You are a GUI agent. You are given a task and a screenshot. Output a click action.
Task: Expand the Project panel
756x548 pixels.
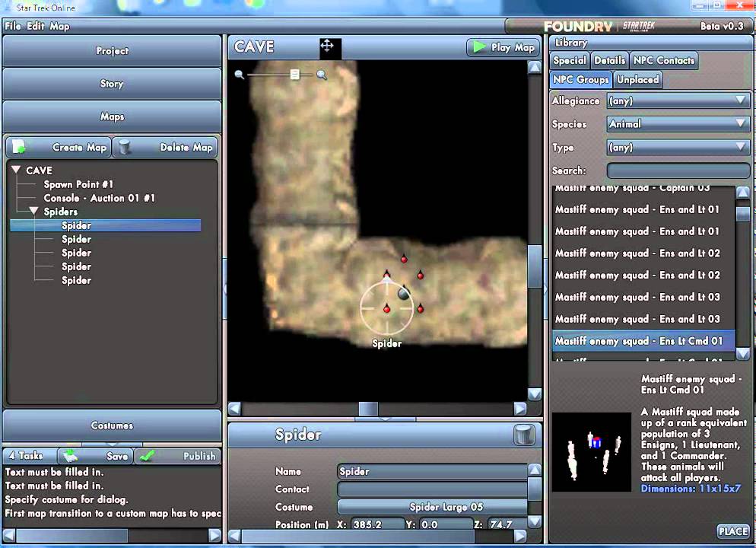click(112, 51)
